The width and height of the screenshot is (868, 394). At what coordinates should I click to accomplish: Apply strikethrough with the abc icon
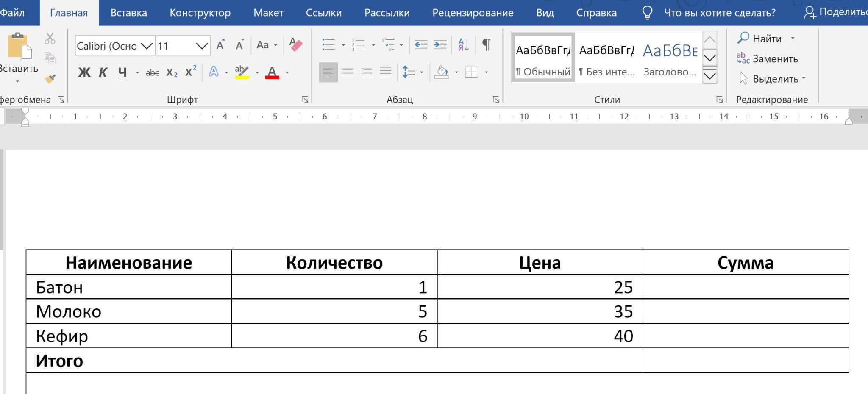pos(152,73)
